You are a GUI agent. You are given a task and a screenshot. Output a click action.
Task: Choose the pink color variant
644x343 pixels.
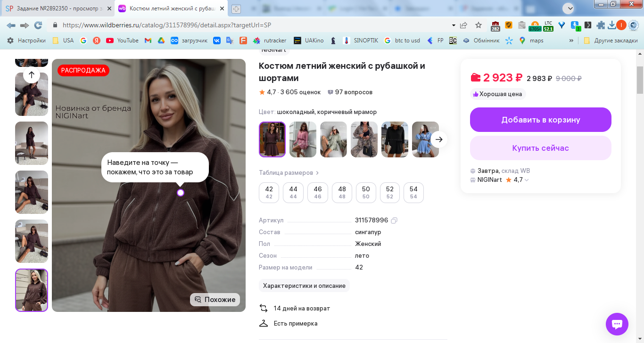303,139
